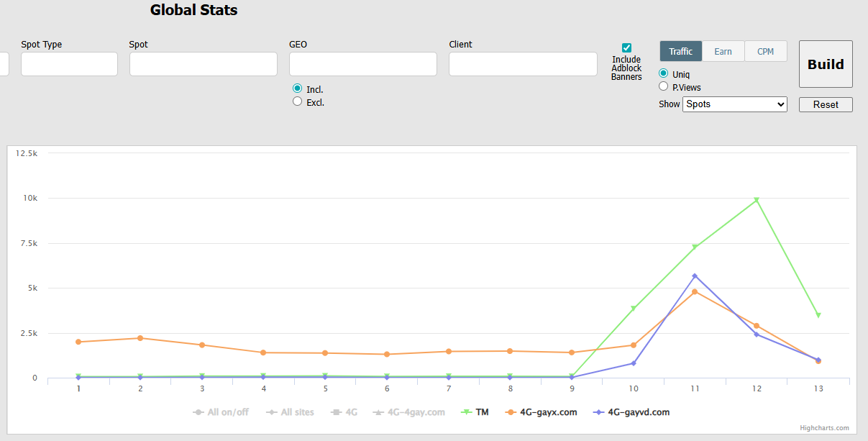The height and width of the screenshot is (441, 868).
Task: Open the Show Spots dropdown
Action: pos(734,104)
